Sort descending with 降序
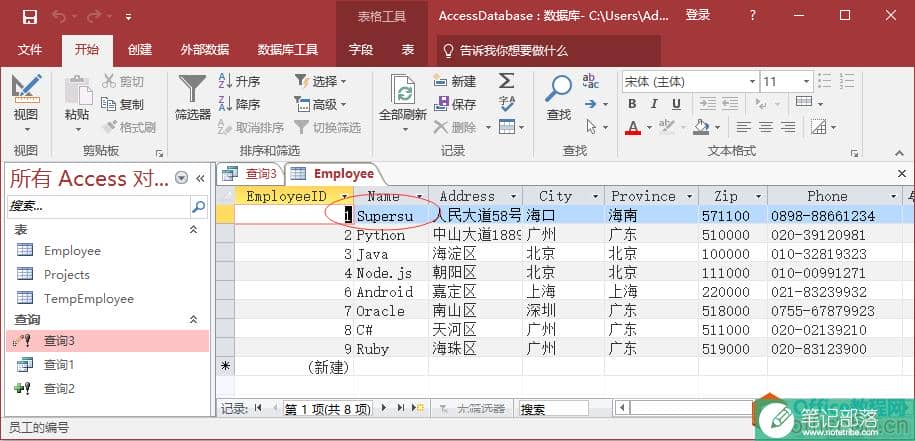Viewport: 915px width, 441px height. coord(239,104)
